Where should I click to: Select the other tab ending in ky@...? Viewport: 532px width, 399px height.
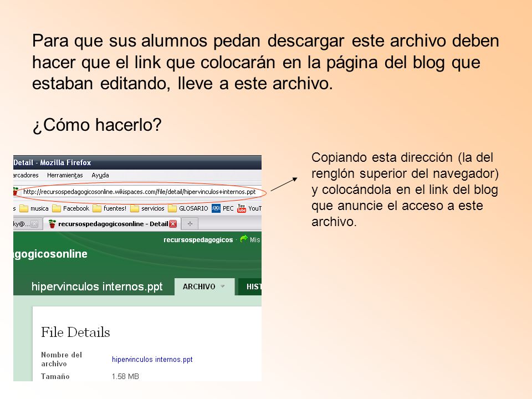[x=27, y=224]
